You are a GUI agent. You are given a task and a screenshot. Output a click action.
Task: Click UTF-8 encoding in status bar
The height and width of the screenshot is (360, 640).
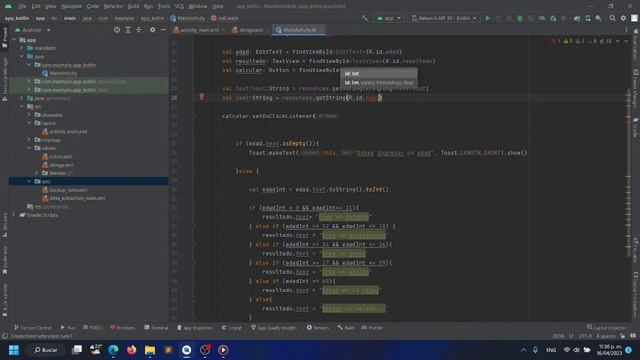point(584,336)
